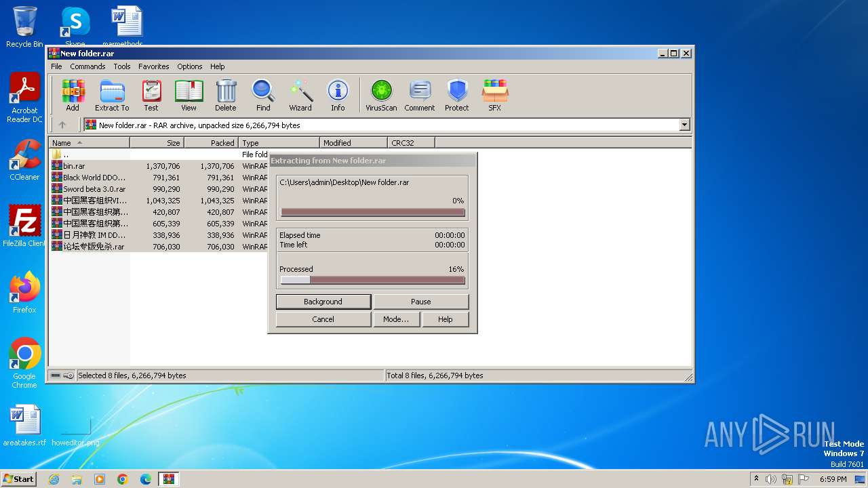This screenshot has width=868, height=488.
Task: Sort by the Size column header
Action: coord(157,143)
